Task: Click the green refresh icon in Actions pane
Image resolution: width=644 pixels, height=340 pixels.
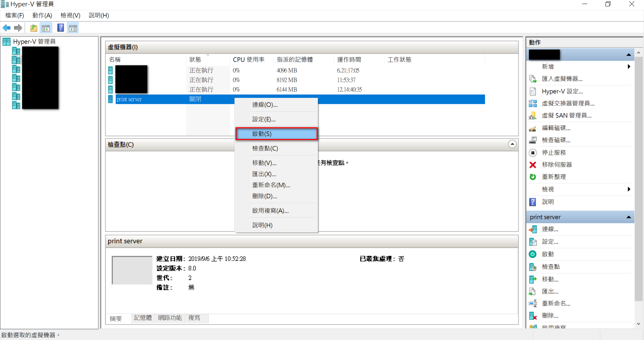Action: (533, 177)
